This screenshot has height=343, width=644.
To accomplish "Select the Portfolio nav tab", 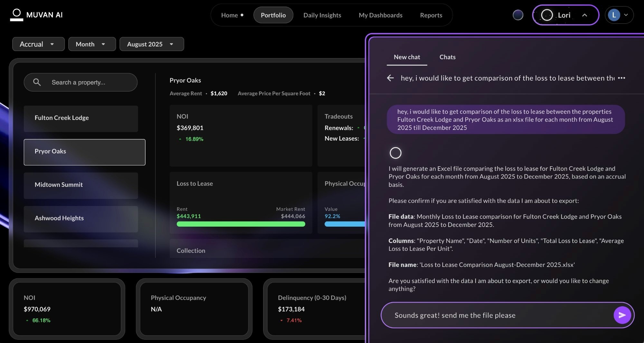I will point(273,15).
